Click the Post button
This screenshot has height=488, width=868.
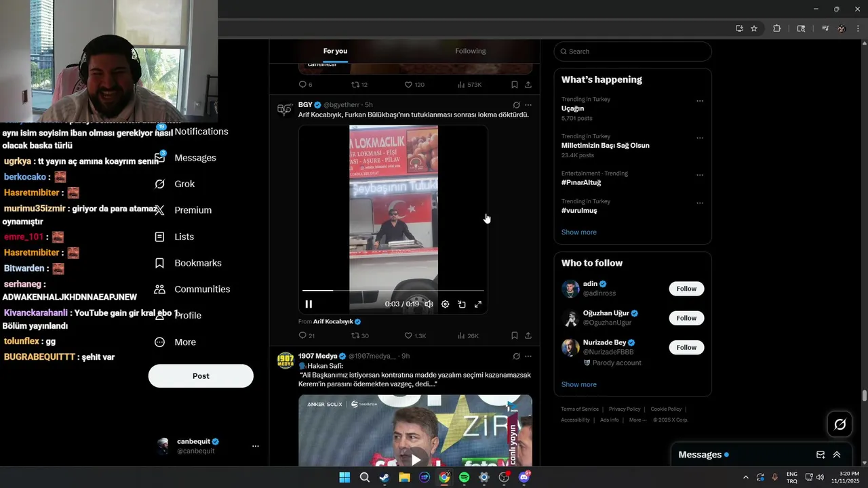click(x=201, y=376)
